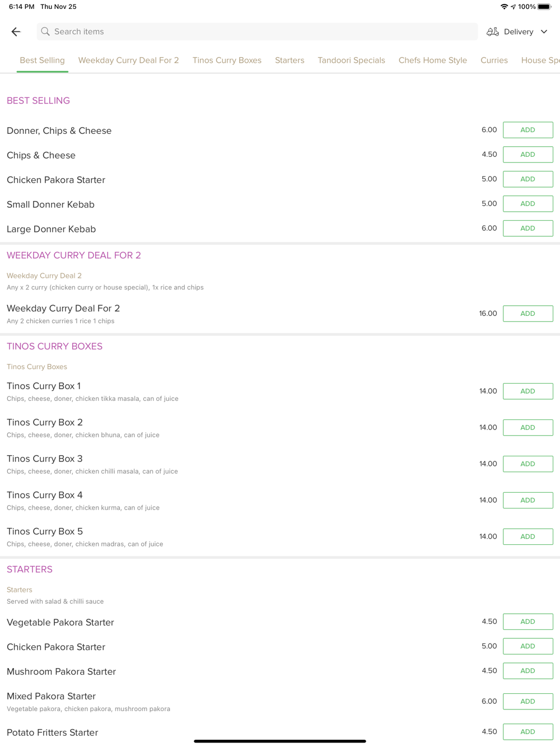Tap the delivery scooter icon
The image size is (560, 747).
(492, 32)
